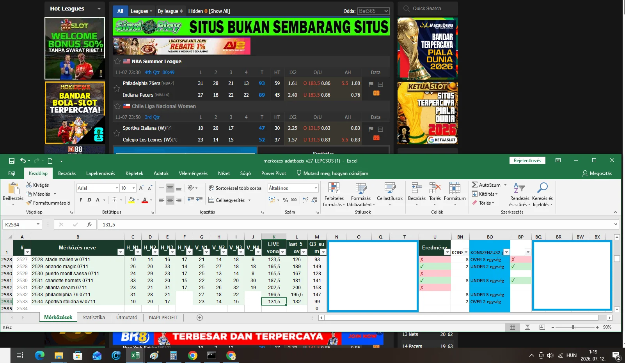
Task: Insert function with the fx icon
Action: click(89, 224)
